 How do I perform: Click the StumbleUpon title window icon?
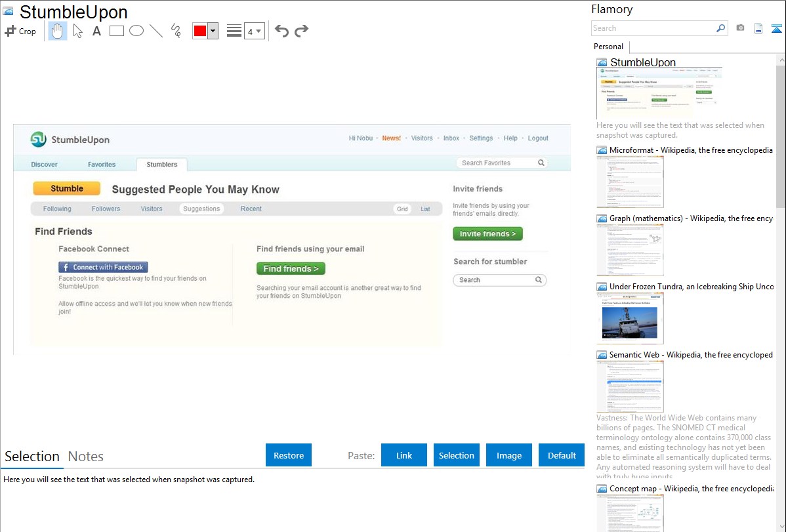8,12
